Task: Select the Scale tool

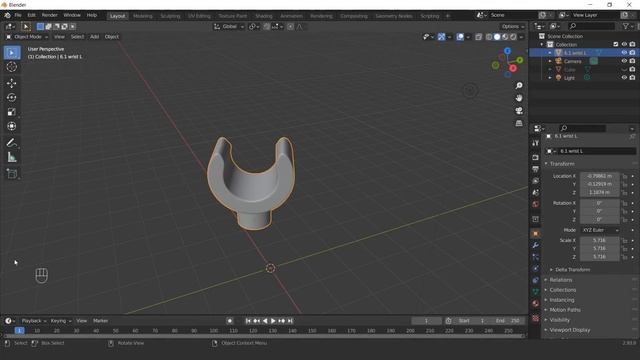Action: [12, 112]
